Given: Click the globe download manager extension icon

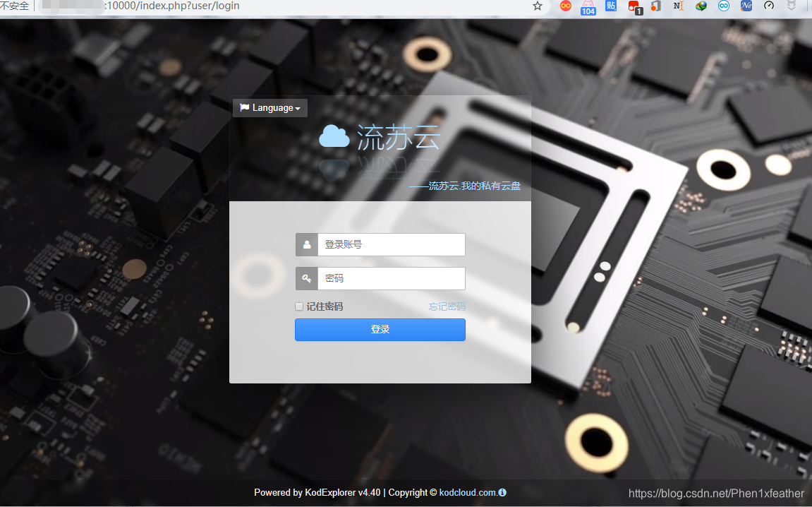Looking at the screenshot, I should click(x=701, y=6).
